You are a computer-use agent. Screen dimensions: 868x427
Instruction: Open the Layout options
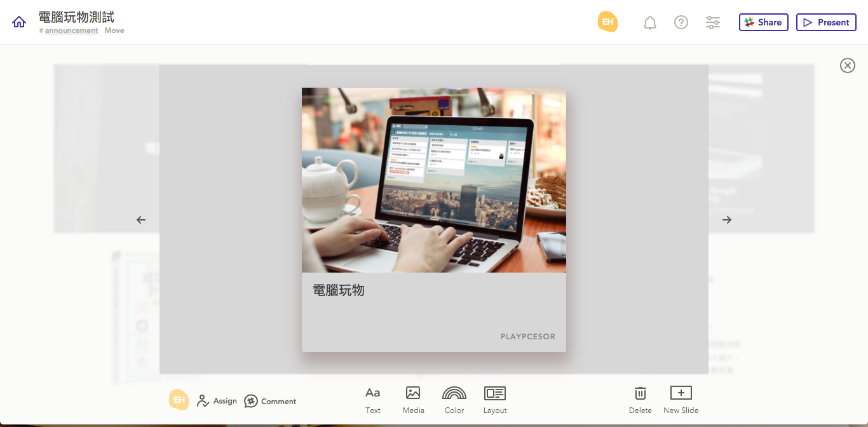[x=495, y=400]
